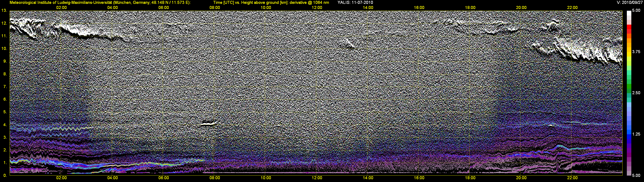
Task: Click the Meteorological Institute of Ludwig-Maximilians-Universität title text
Action: pos(100,3)
